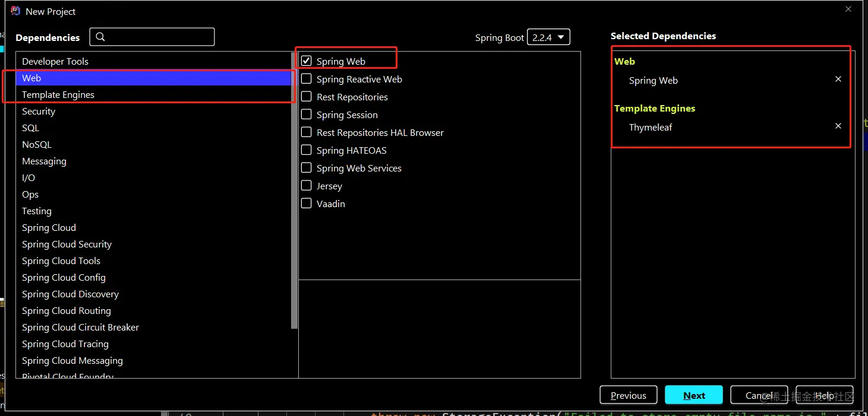Click the category list scrollbar
868x416 pixels.
pos(294,190)
